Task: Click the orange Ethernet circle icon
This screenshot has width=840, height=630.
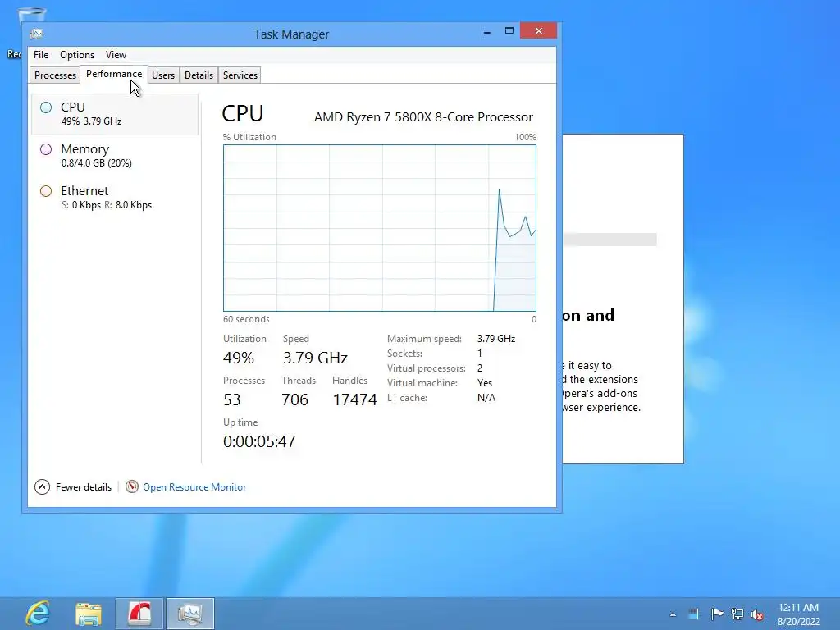Action: [x=46, y=190]
